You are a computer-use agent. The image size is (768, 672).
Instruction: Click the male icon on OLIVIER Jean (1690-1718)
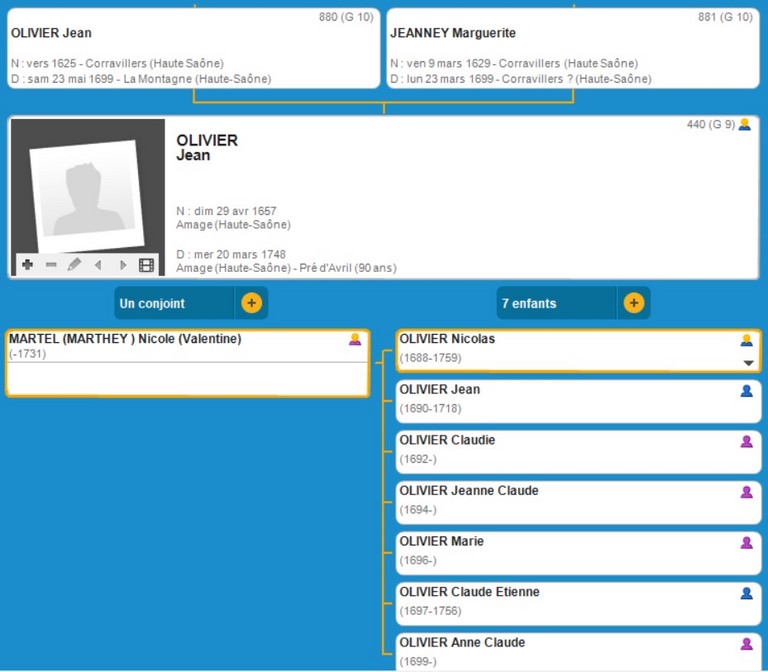(x=746, y=391)
